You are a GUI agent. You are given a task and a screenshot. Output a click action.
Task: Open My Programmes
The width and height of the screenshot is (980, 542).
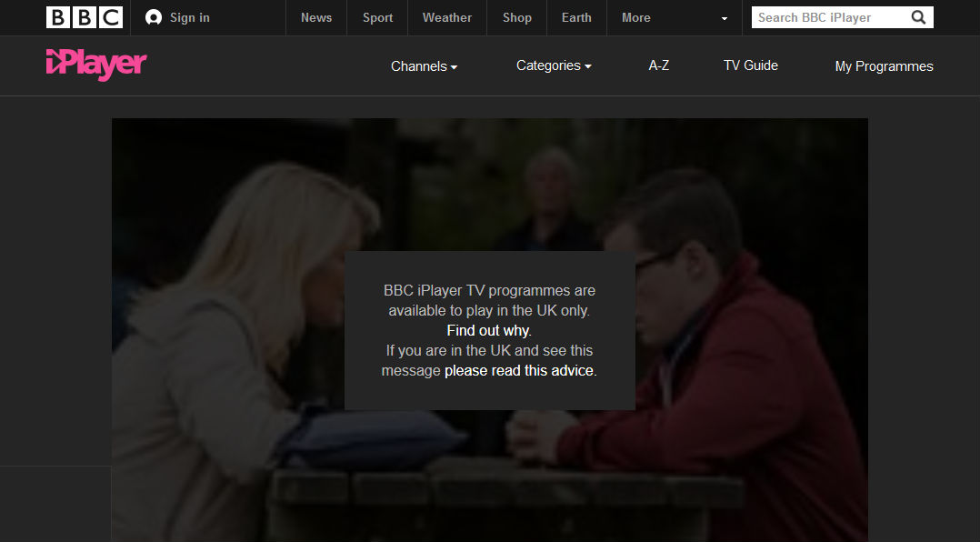coord(884,66)
